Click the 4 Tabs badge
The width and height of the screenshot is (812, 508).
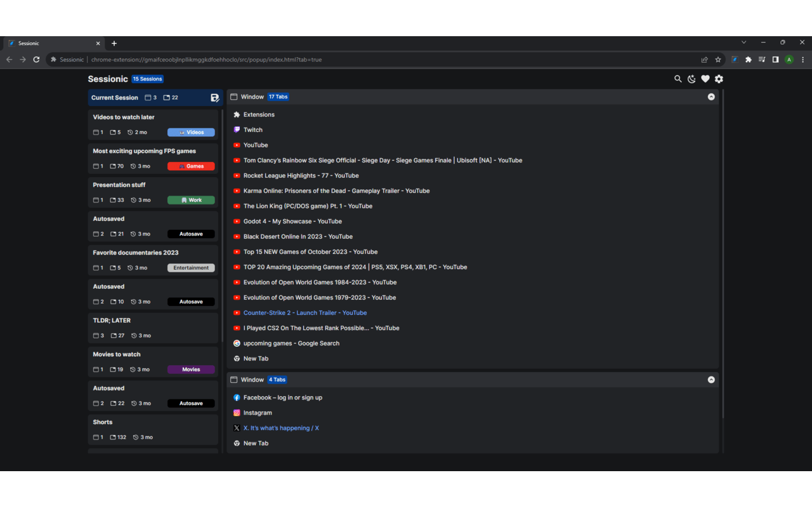coord(277,380)
